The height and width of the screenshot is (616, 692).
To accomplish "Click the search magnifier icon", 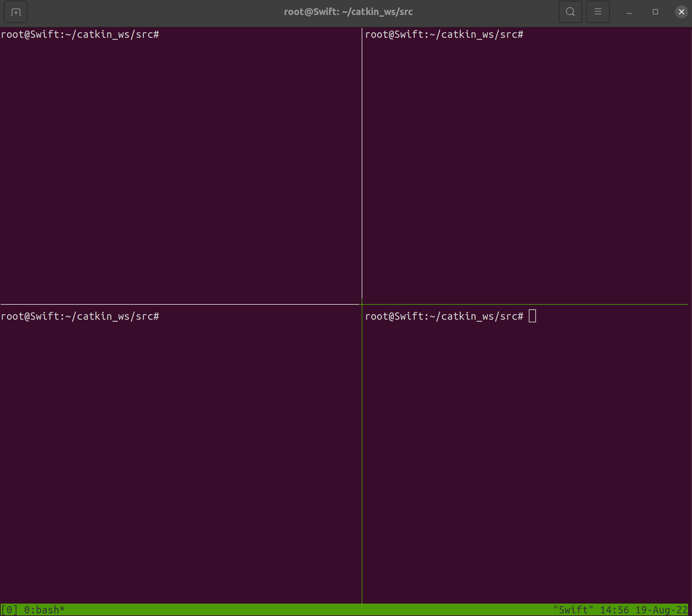I will click(570, 12).
